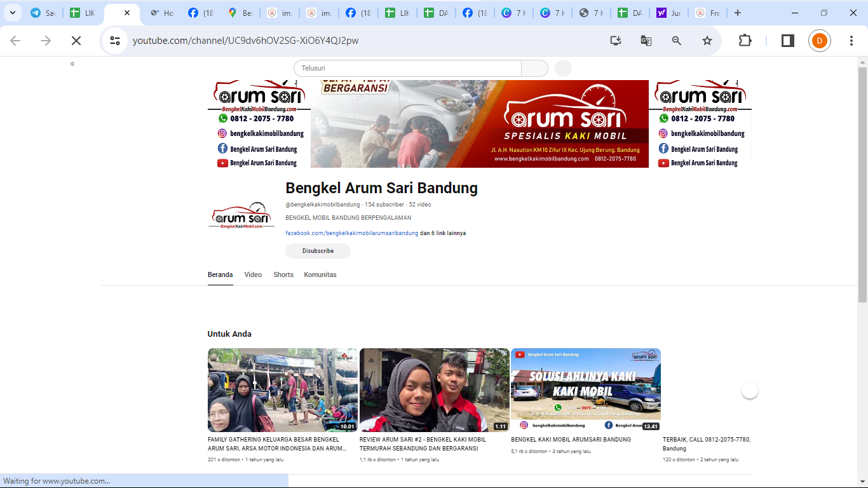Toggle the browser side panel

[x=787, y=41]
